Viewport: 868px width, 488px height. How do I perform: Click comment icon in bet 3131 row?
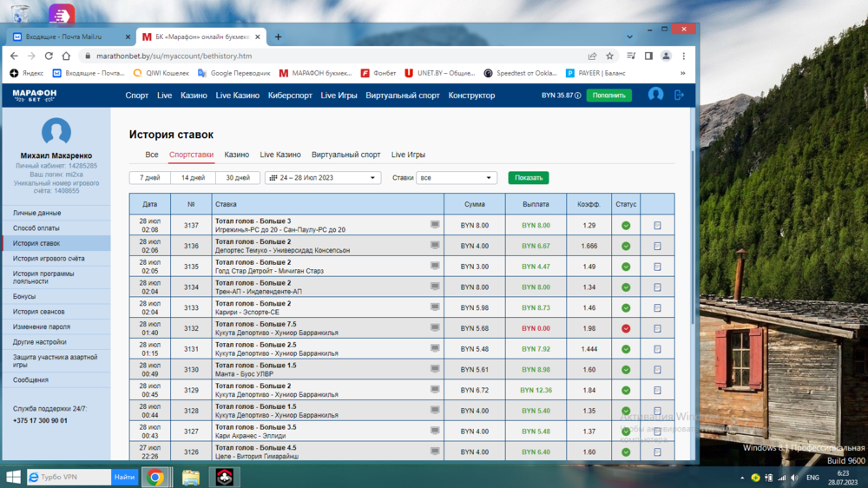tap(435, 348)
